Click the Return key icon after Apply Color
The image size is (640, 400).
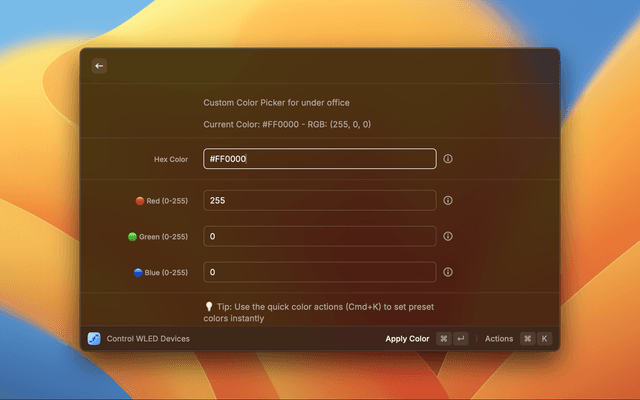pyautogui.click(x=460, y=339)
